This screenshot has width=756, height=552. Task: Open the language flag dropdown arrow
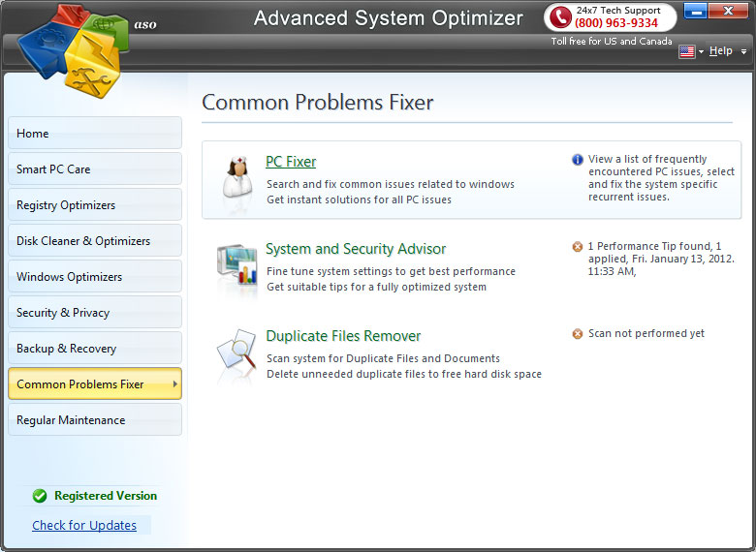click(x=701, y=51)
